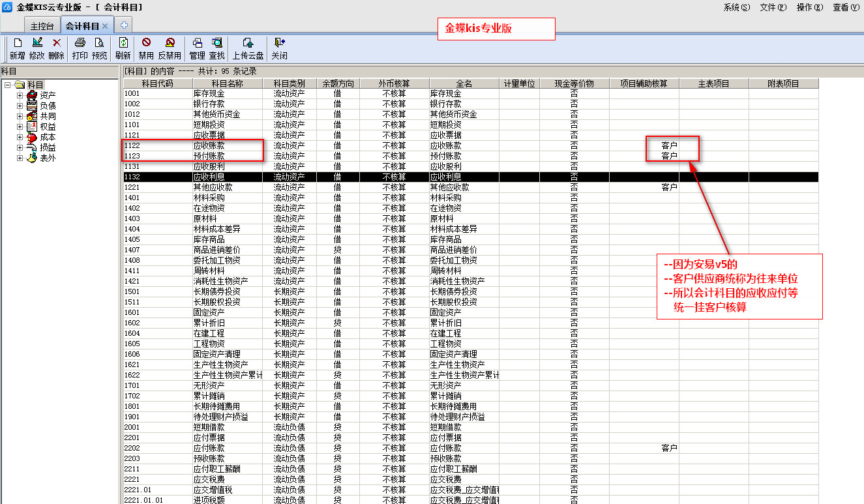This screenshot has height=504, width=864.
Task: Print the account list with 打印
Action: (80, 48)
